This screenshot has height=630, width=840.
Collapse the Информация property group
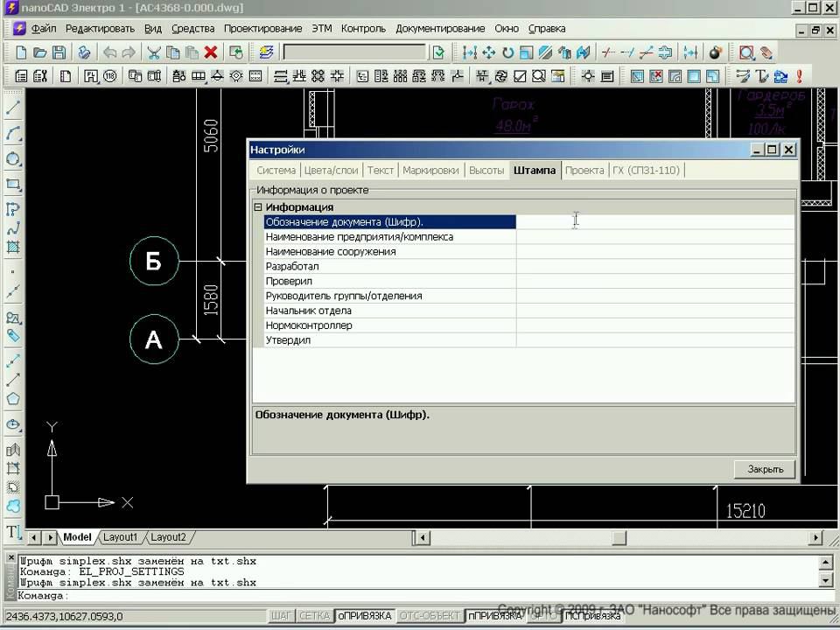257,206
